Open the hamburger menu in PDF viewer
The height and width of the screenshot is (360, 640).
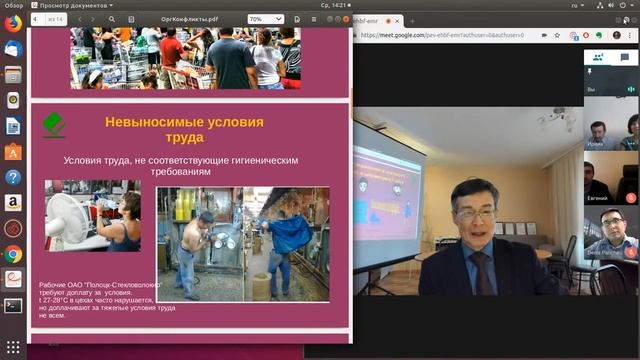point(314,19)
